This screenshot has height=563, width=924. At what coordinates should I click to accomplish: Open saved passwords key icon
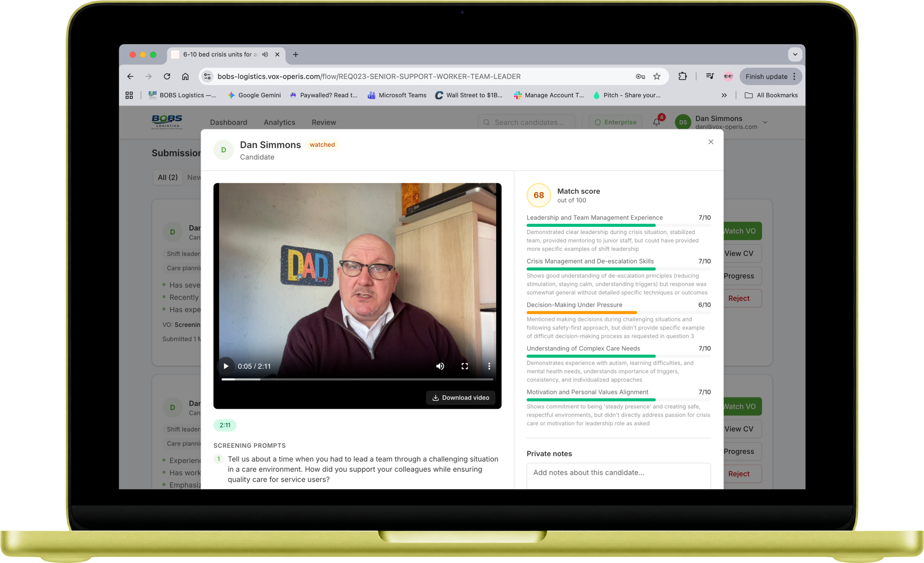[x=640, y=76]
